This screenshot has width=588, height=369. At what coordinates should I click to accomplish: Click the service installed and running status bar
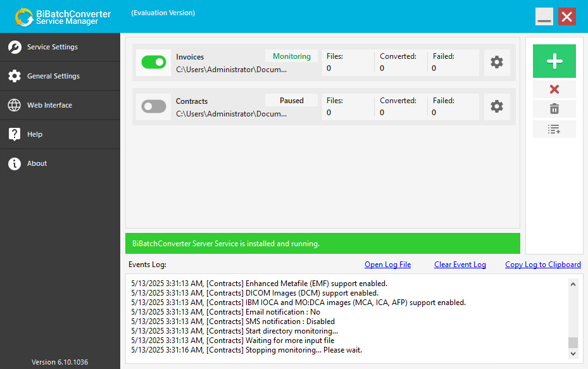[x=323, y=244]
